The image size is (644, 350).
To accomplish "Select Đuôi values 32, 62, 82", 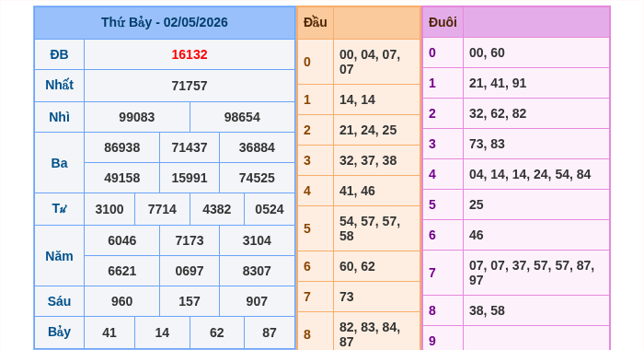I will tap(498, 113).
